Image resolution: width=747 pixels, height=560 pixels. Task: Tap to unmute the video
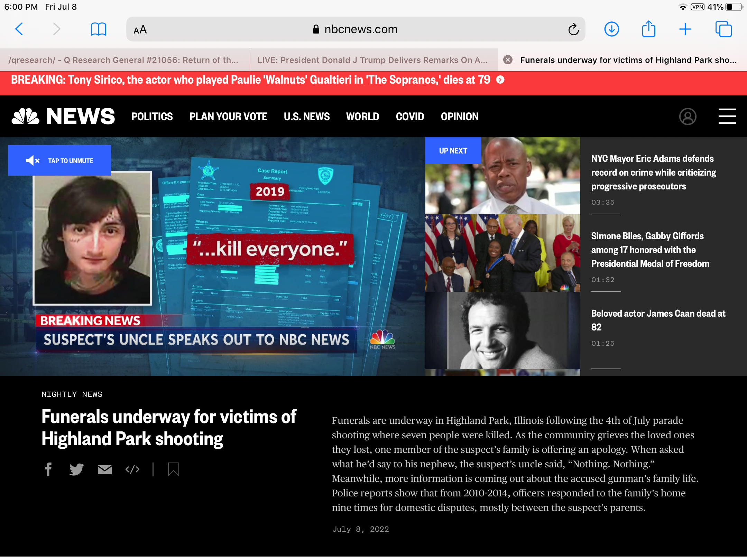coord(60,160)
